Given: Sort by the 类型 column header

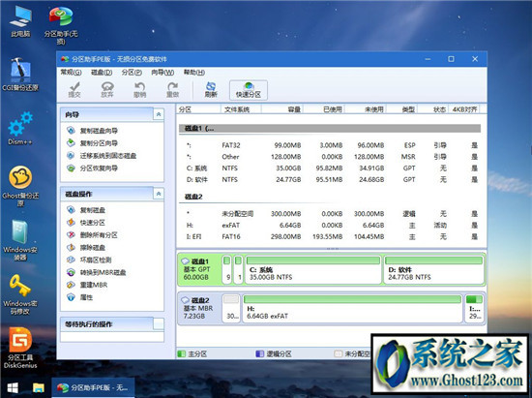Looking at the screenshot, I should coord(402,109).
